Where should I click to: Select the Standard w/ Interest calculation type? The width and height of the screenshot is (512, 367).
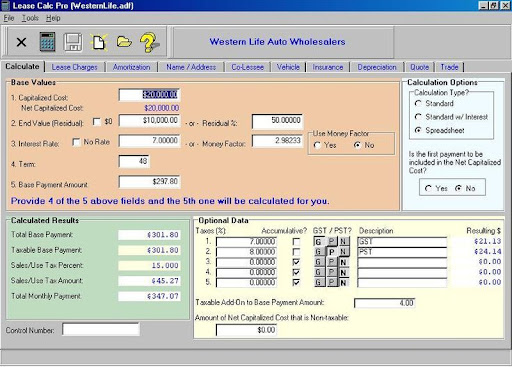click(x=418, y=117)
